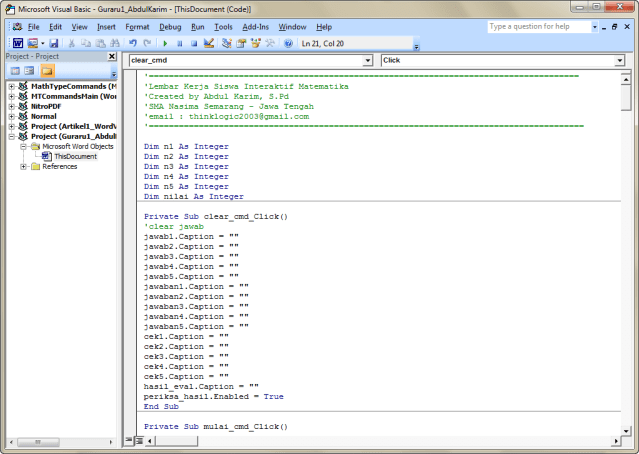Expand the References folder node
Image resolution: width=639 pixels, height=454 pixels.
click(23, 167)
